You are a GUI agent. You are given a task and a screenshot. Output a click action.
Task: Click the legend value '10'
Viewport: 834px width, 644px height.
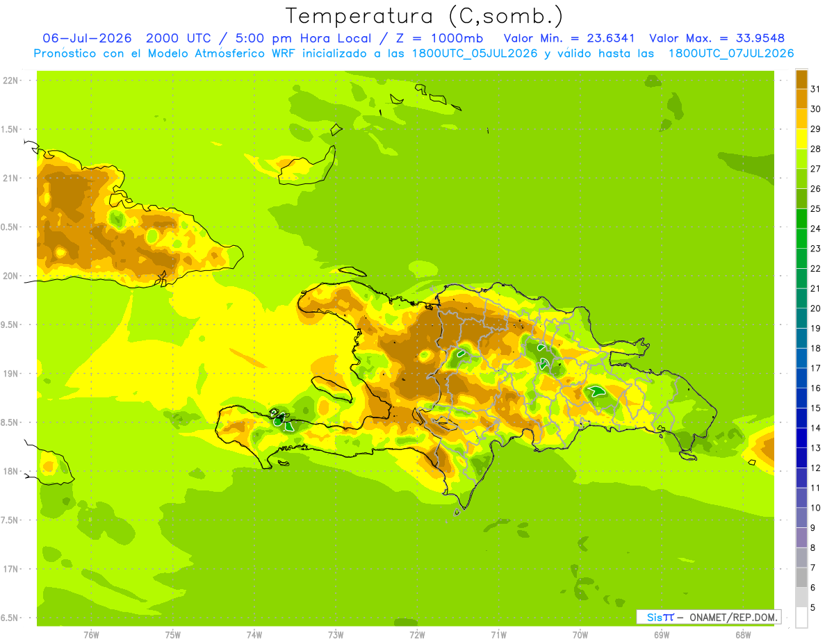click(815, 508)
